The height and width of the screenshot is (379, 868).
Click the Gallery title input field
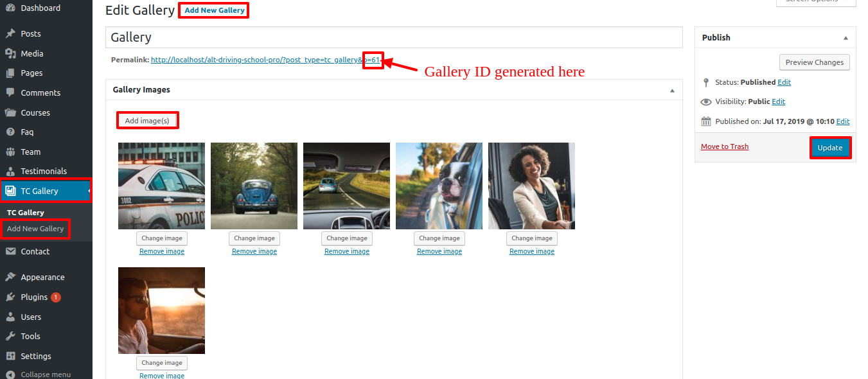coord(394,37)
